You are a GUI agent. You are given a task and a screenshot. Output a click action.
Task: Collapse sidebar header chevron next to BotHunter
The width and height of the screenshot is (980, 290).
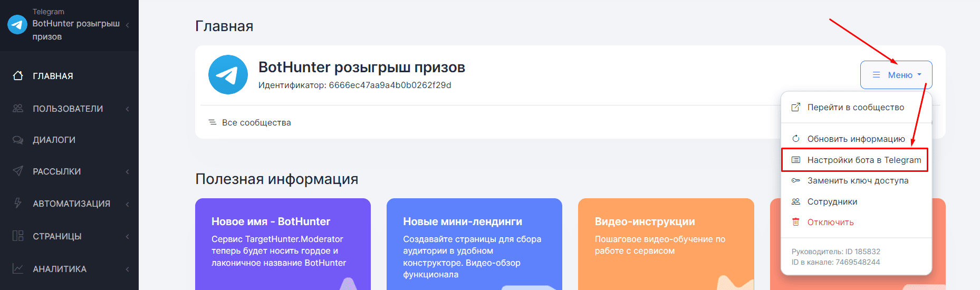[127, 25]
